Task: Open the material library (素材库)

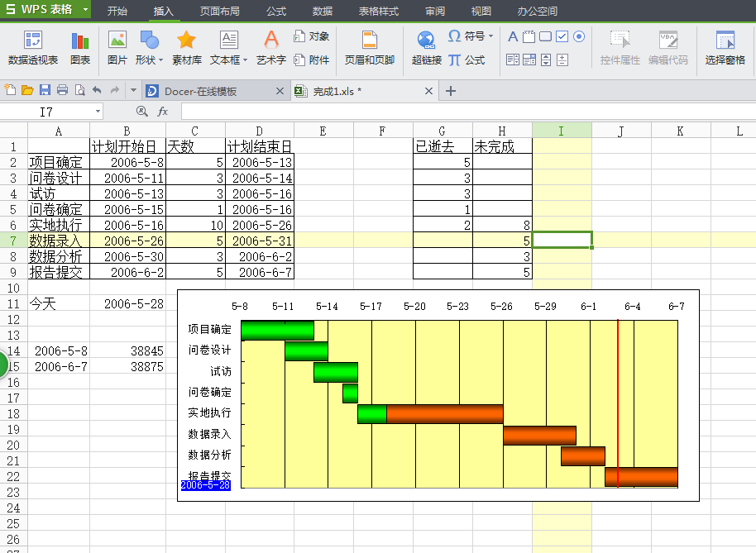Action: click(187, 48)
